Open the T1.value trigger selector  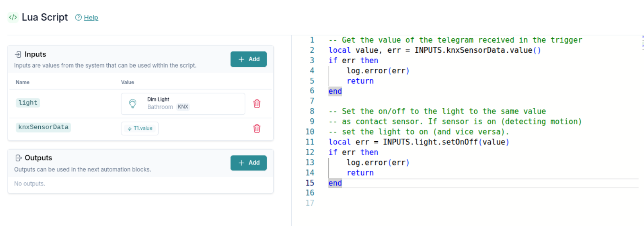pos(140,128)
